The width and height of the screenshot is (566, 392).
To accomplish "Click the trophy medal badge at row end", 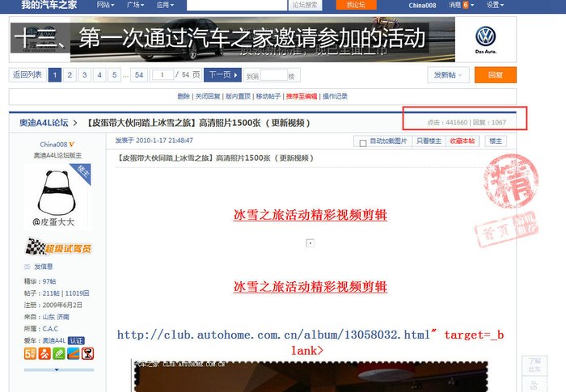I will [87, 353].
